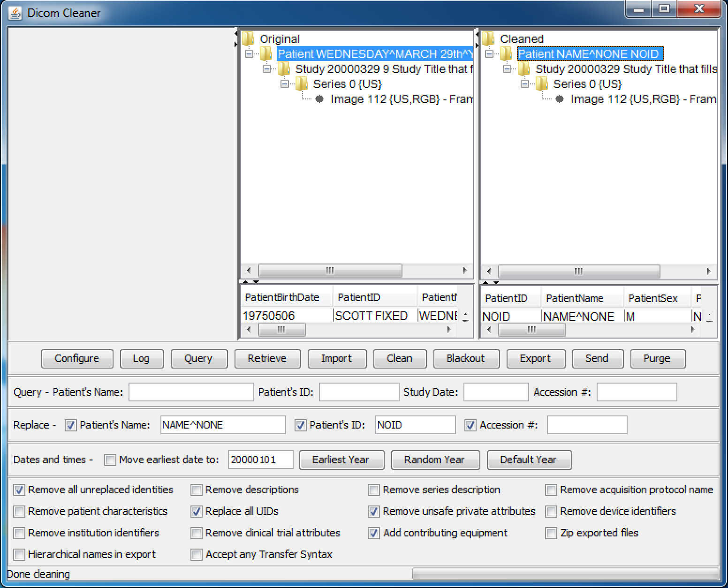
Task: Uncheck Replace Patient's ID checkbox
Action: coord(300,425)
